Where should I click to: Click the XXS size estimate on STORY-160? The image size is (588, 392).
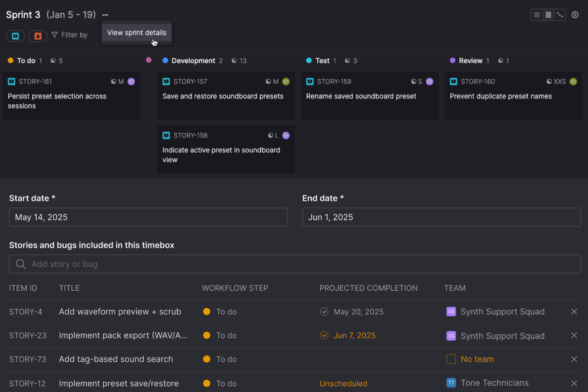556,81
